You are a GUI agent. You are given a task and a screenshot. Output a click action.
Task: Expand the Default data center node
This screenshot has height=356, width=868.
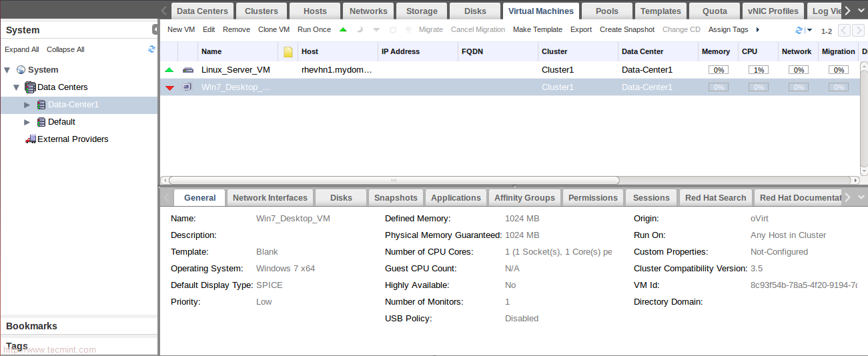tap(27, 122)
